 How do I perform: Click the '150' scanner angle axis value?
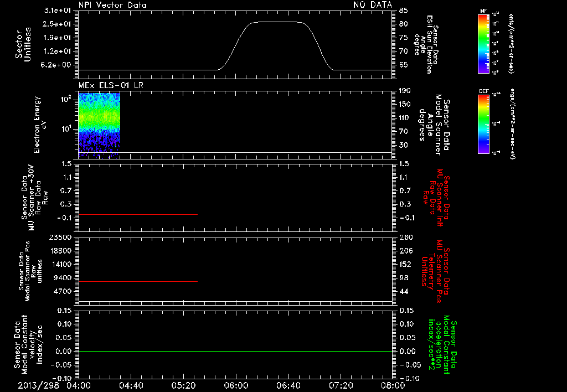click(405, 105)
